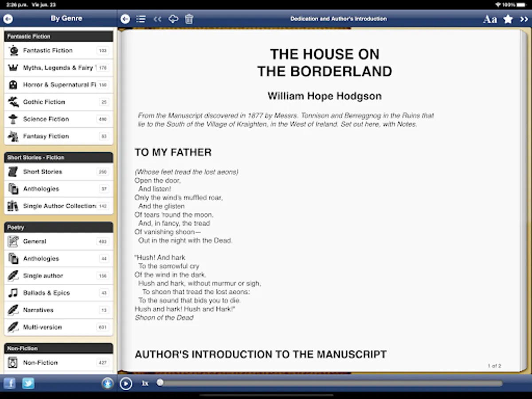This screenshot has height=399, width=532.
Task: Tap the feather icon beside Narratives
Action: [13, 310]
